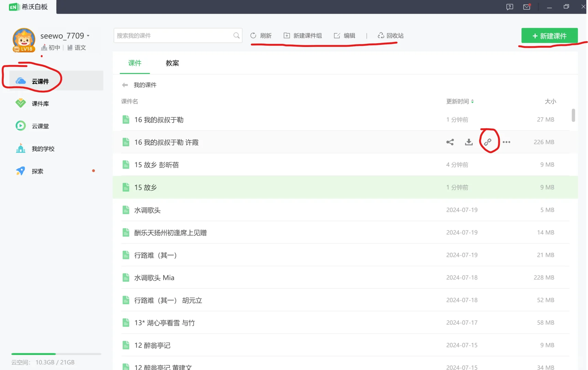588x370 pixels.
Task: Click the search magnifier icon
Action: click(236, 36)
